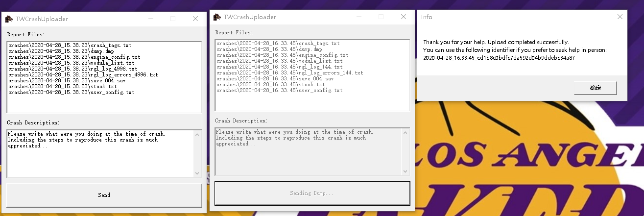Select 2020-04-28_16.33.45\engine_config.txt in right list

[x=282, y=55]
